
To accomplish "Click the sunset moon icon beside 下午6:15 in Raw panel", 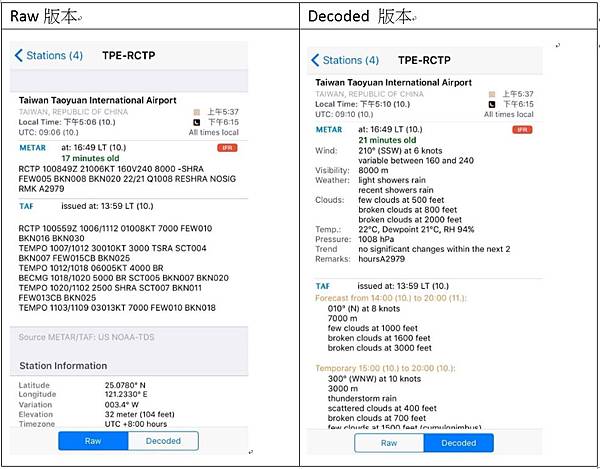I will 197,122.
